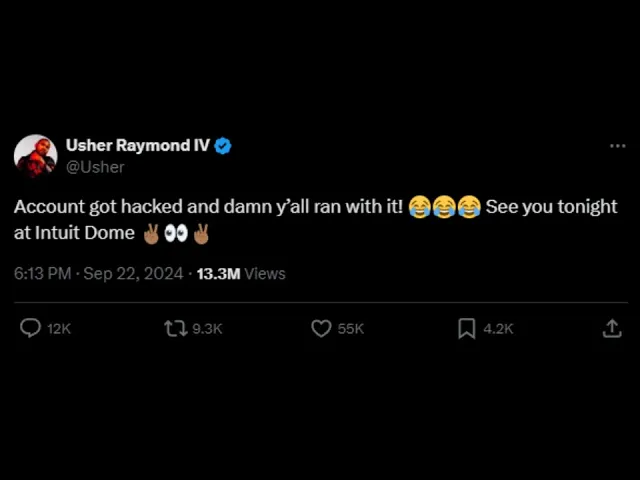Image resolution: width=640 pixels, height=480 pixels.
Task: Click the 9.3K repost count
Action: (207, 329)
